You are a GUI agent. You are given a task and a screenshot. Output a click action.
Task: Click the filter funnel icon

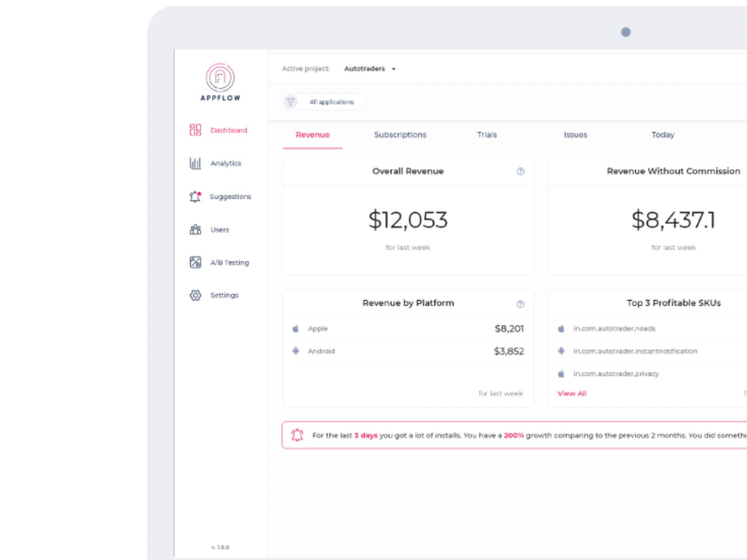click(x=290, y=102)
